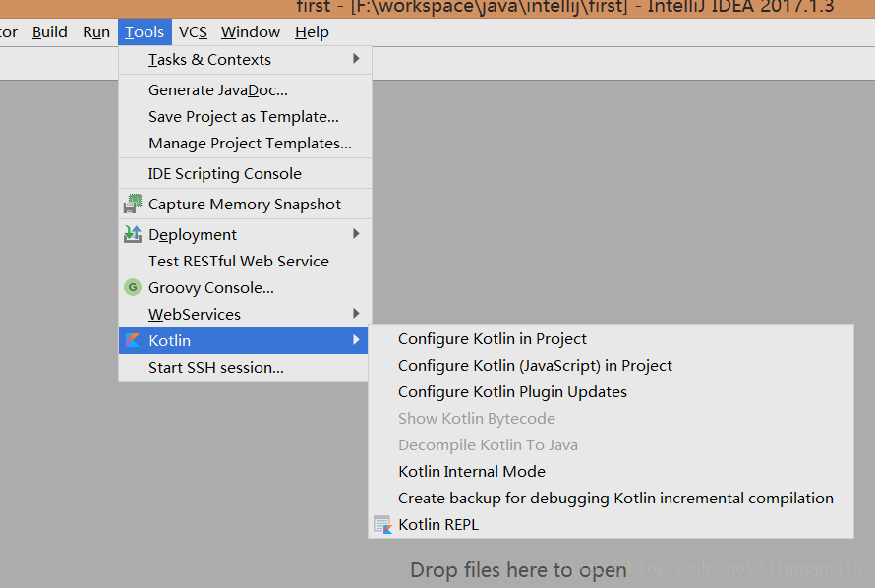875x588 pixels.
Task: Open the IDE Scripting Console
Action: pos(225,174)
